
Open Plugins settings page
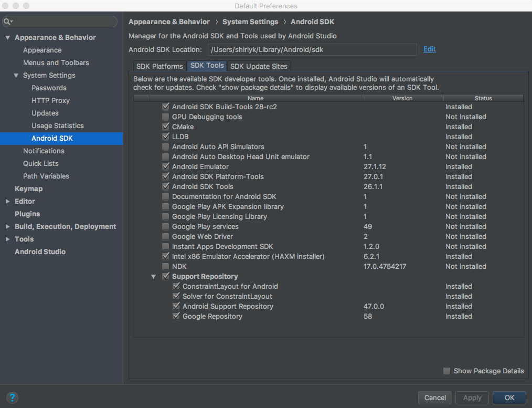(x=27, y=214)
